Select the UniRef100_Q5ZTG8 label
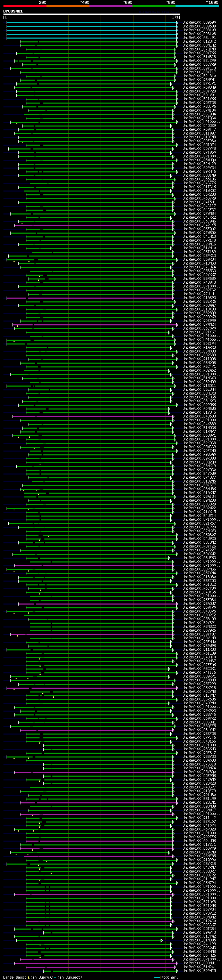Image resolution: width=222 pixels, height=980 pixels. 199,103
